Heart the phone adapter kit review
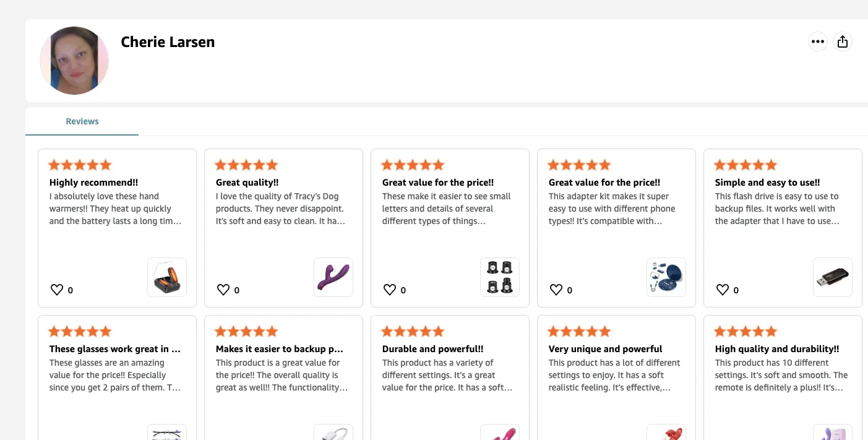 pos(556,290)
